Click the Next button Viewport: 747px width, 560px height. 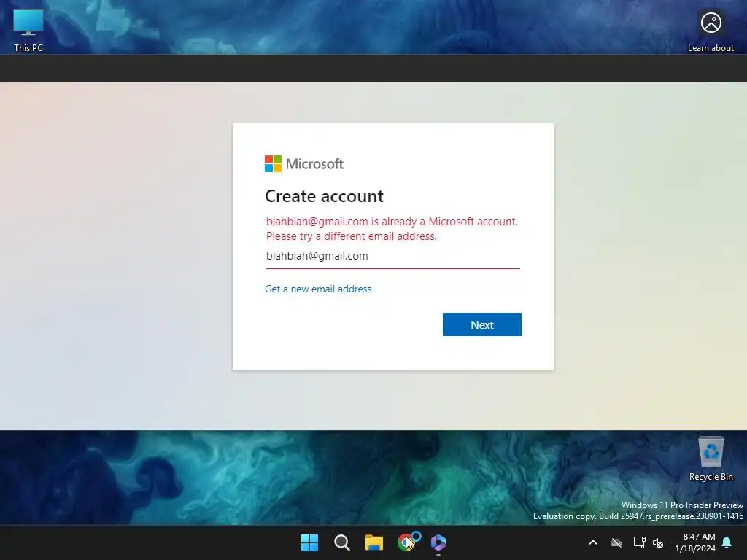point(482,324)
